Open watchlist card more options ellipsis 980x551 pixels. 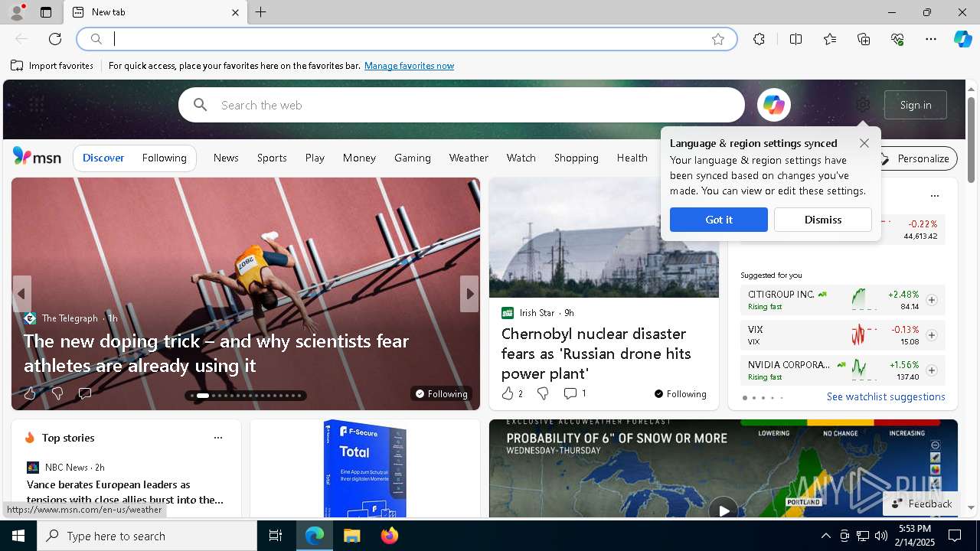tap(934, 196)
